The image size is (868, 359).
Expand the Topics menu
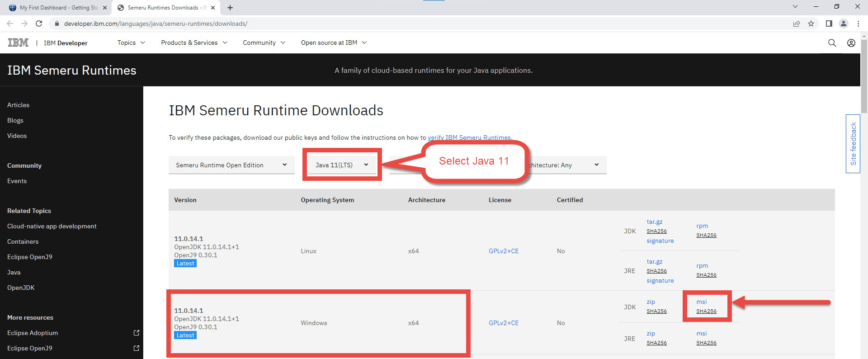131,43
